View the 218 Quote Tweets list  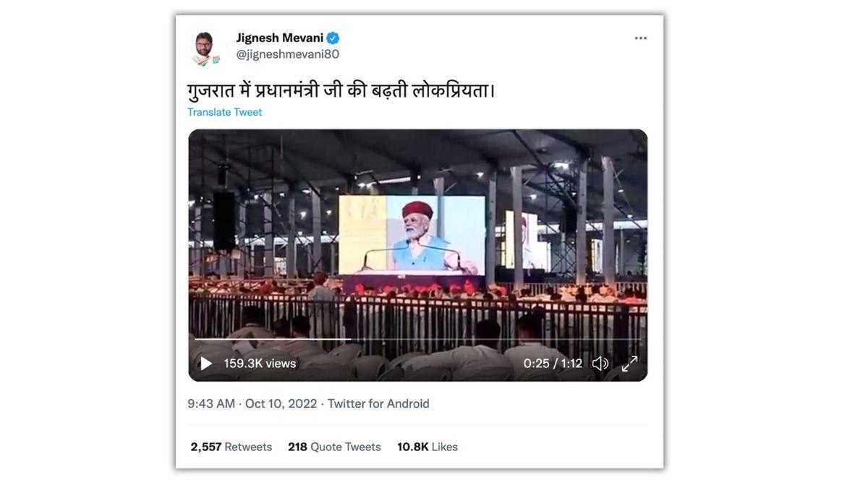click(x=334, y=447)
